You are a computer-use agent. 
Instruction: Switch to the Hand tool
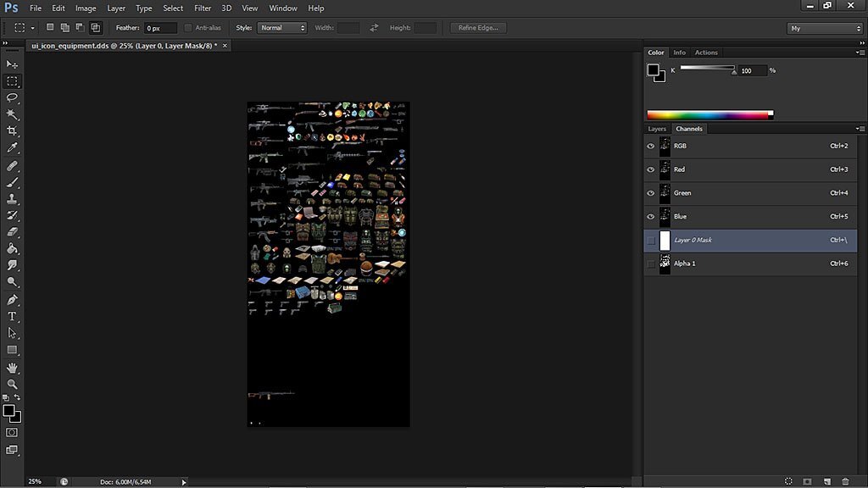[12, 368]
